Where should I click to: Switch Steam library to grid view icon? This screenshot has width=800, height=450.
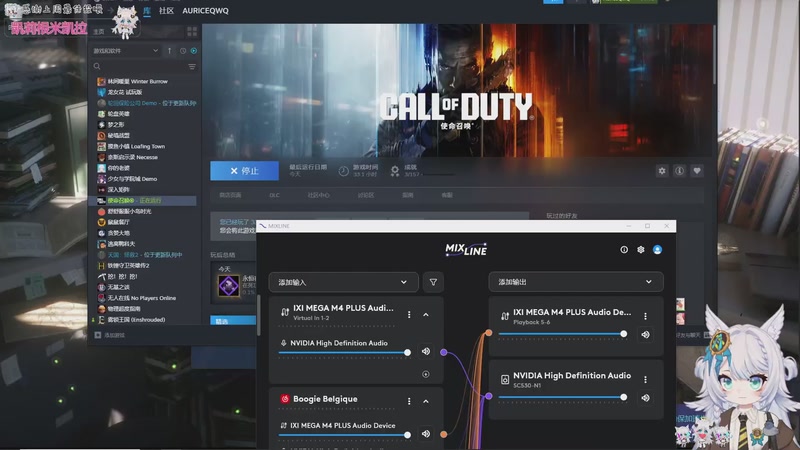pyautogui.click(x=192, y=32)
